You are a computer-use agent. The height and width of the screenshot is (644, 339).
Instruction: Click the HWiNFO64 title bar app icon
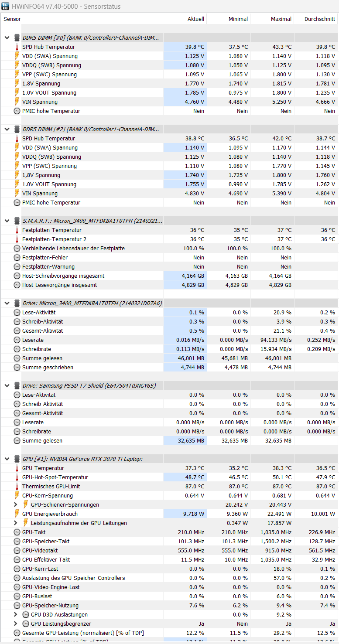5,6
